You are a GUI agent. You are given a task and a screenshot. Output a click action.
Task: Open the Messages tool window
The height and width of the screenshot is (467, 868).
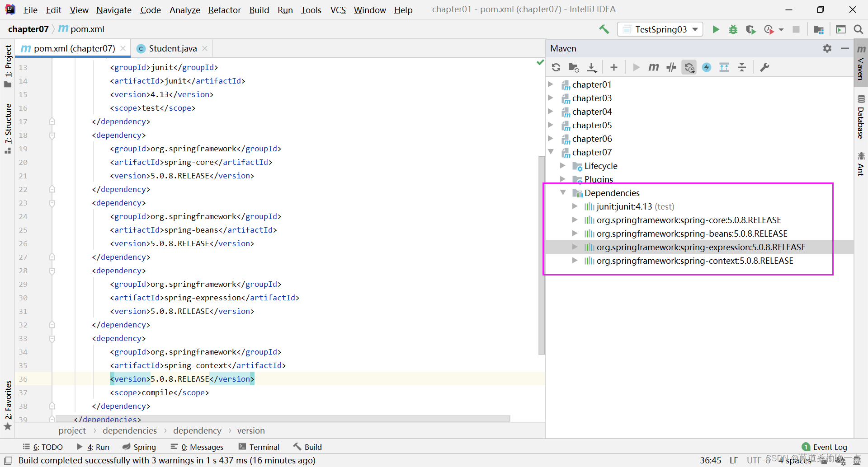(197, 447)
